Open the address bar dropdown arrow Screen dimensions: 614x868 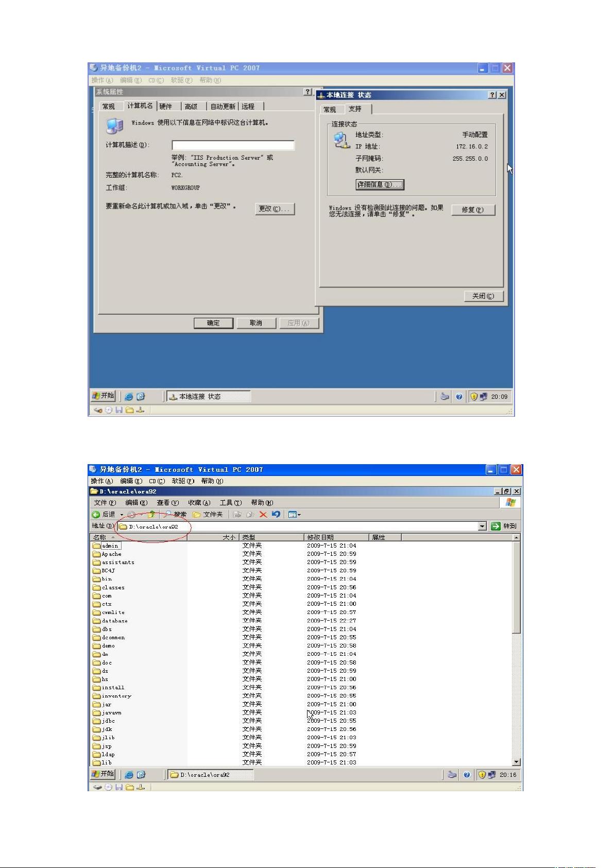[482, 526]
